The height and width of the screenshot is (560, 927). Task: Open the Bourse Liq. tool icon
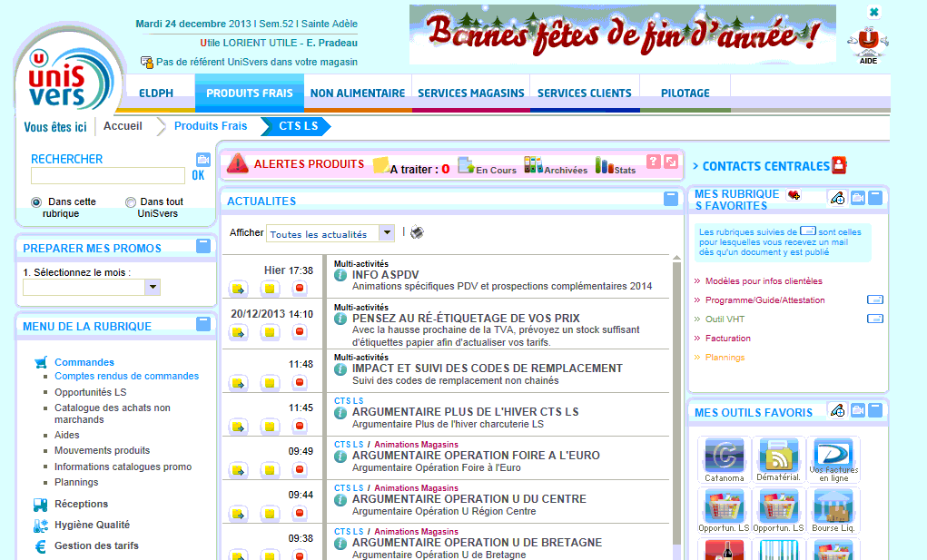(x=833, y=506)
